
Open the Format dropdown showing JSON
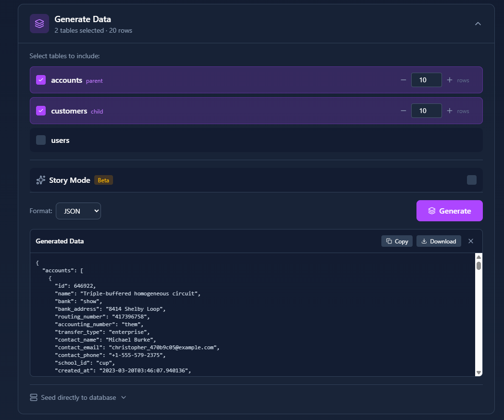78,211
